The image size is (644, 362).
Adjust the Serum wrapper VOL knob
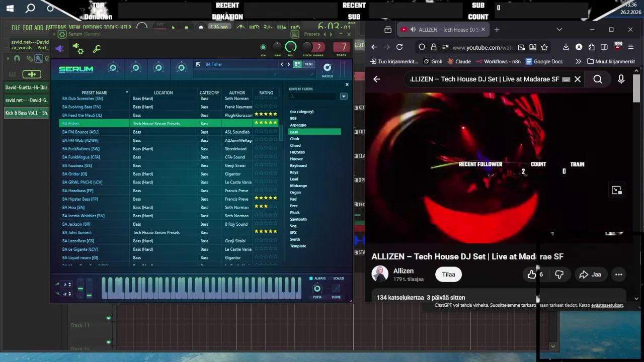coord(291,47)
